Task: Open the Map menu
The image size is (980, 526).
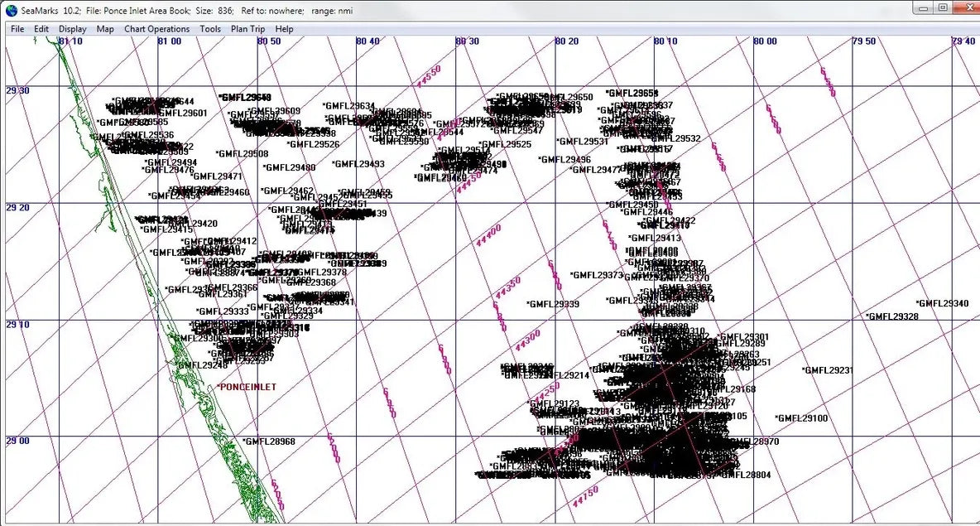Action: pos(105,29)
